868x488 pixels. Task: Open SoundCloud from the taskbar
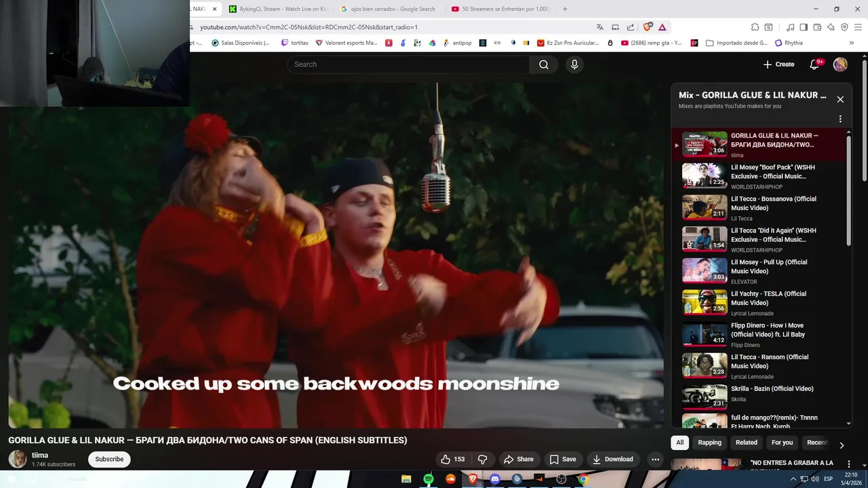[x=450, y=479]
